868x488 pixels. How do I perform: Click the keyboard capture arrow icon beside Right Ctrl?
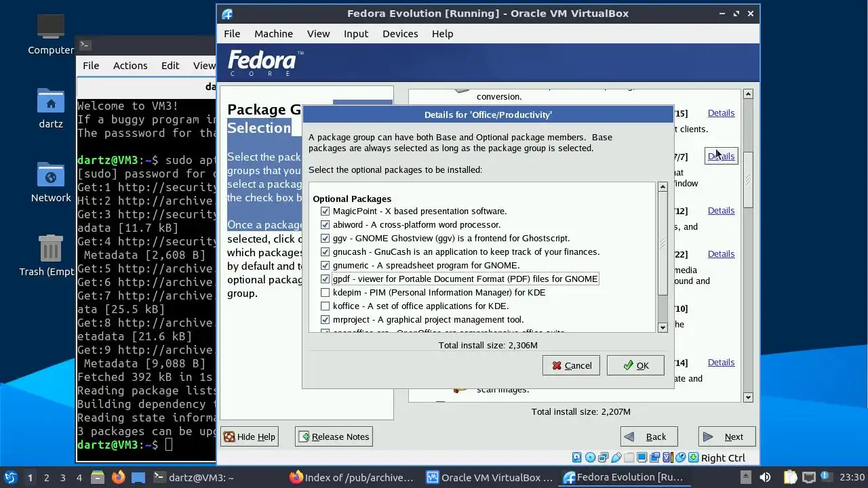(x=694, y=457)
